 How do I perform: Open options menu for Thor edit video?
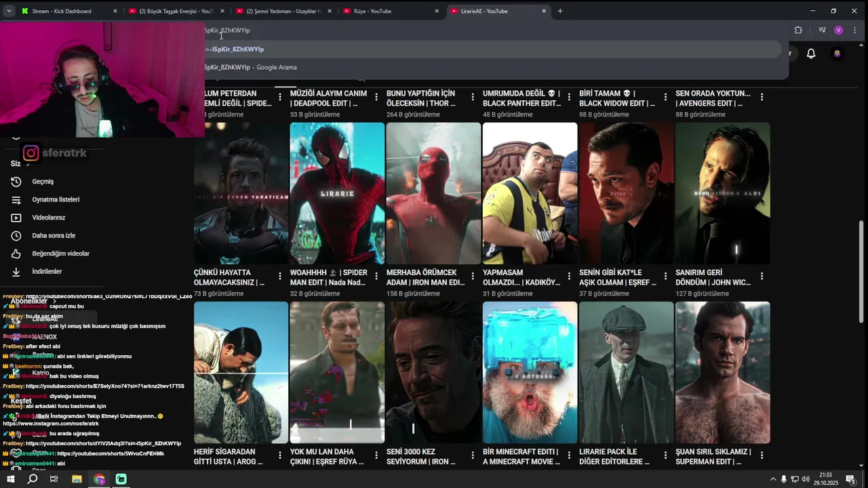473,98
